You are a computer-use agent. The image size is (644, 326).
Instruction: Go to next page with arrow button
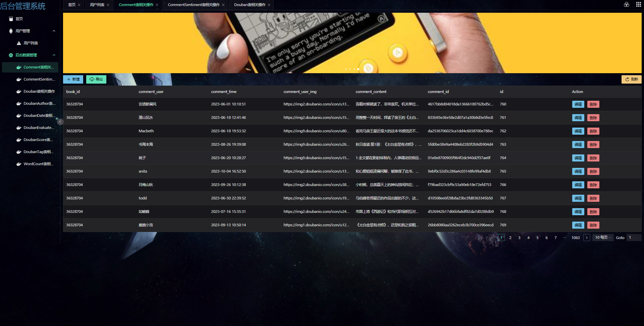point(587,238)
